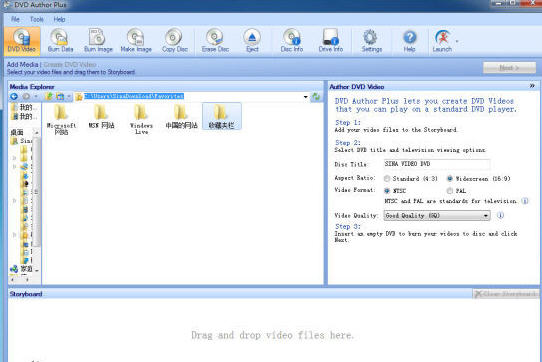
Task: Click the Disc Title input field
Action: click(x=437, y=164)
